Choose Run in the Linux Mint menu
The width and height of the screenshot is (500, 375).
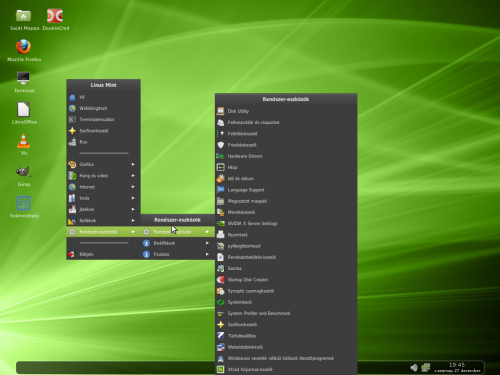pos(103,142)
